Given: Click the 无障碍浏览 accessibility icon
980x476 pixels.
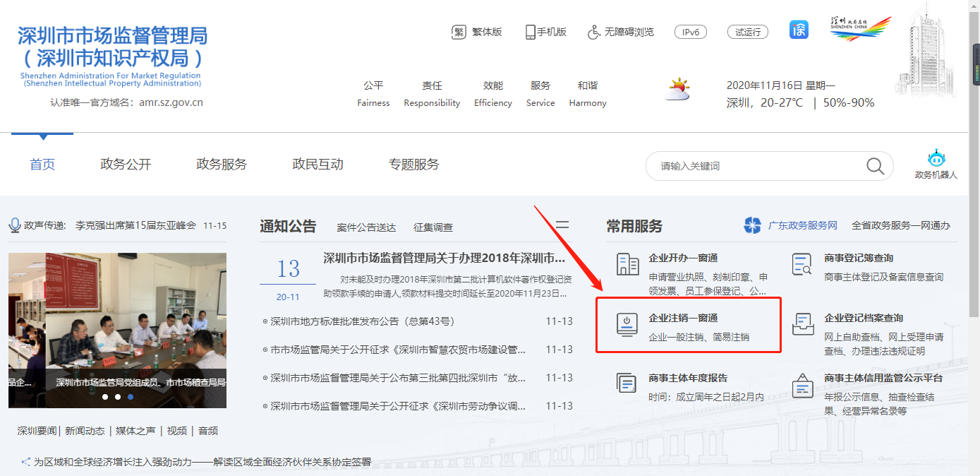Looking at the screenshot, I should coord(595,31).
